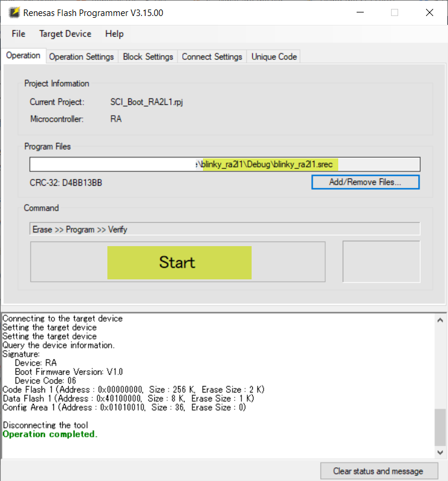
Task: Click the log scrollbar down arrow
Action: tap(440, 452)
